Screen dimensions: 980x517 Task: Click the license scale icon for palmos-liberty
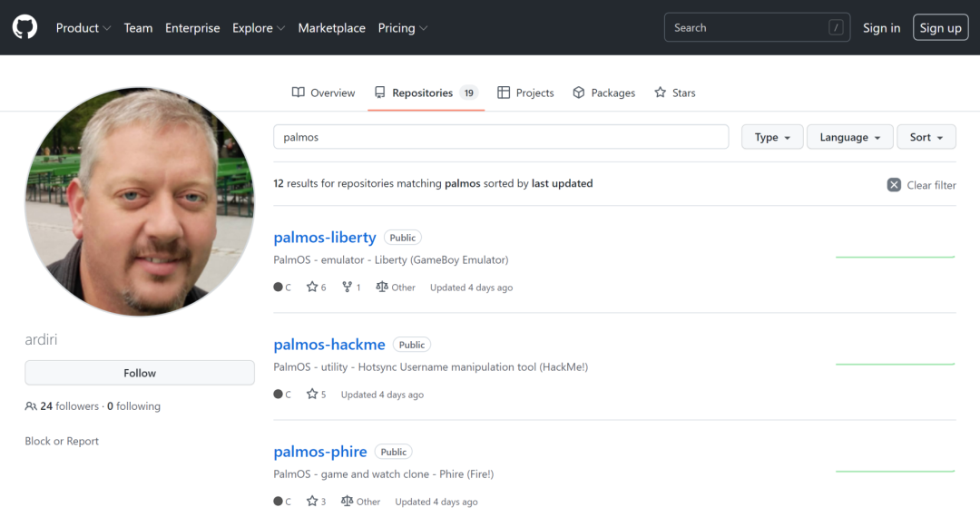click(382, 287)
